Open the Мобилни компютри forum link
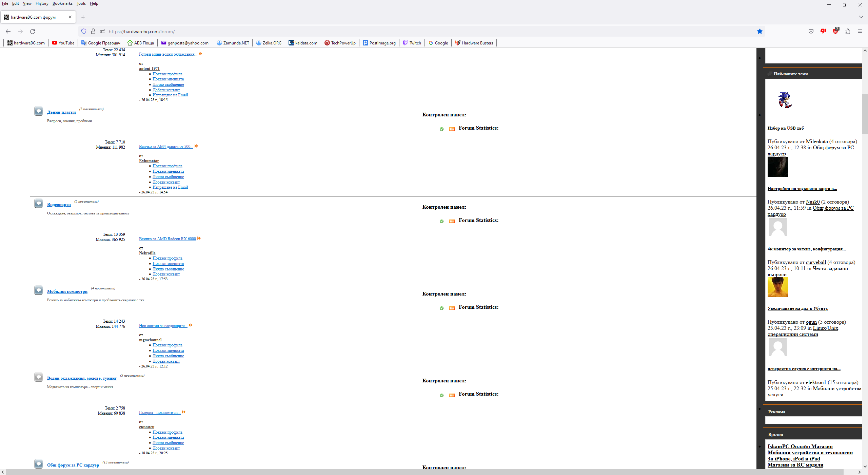 [67, 291]
